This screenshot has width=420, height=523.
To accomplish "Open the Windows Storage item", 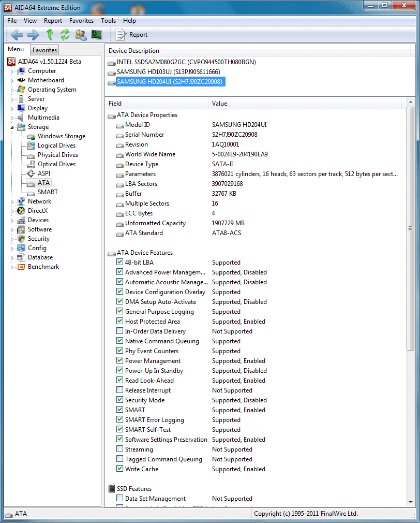I will coord(61,136).
